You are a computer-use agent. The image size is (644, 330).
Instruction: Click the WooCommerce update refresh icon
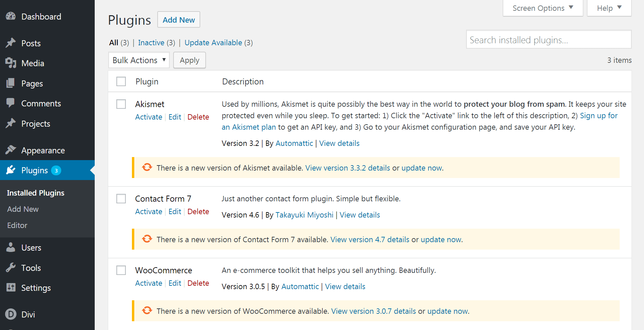(x=147, y=310)
